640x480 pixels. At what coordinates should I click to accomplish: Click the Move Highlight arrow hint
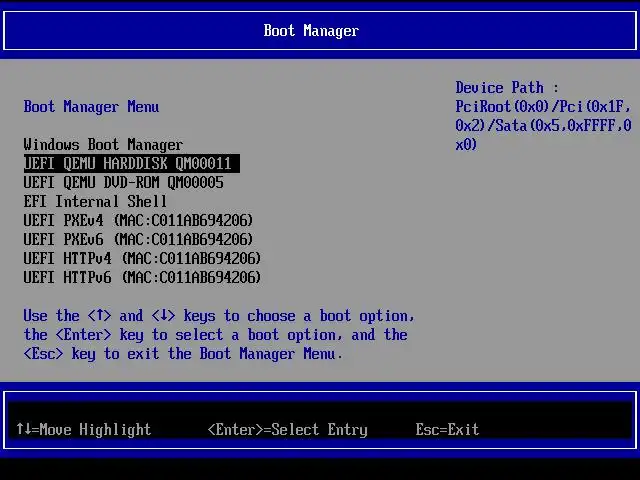pos(84,429)
